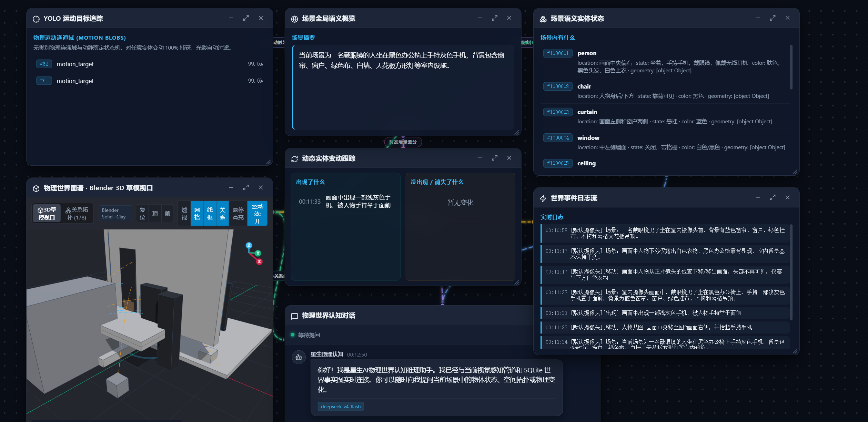Select motion_target row #61

click(149, 81)
